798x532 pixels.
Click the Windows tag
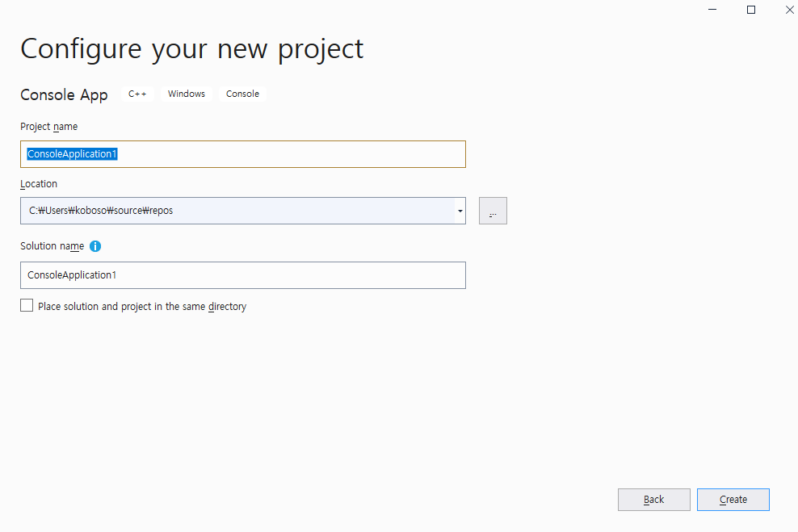tap(187, 94)
